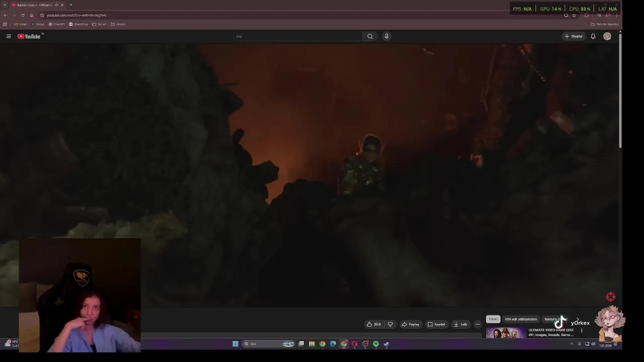Open options menu for Video Game Quiz
644x362 pixels.
click(582, 331)
